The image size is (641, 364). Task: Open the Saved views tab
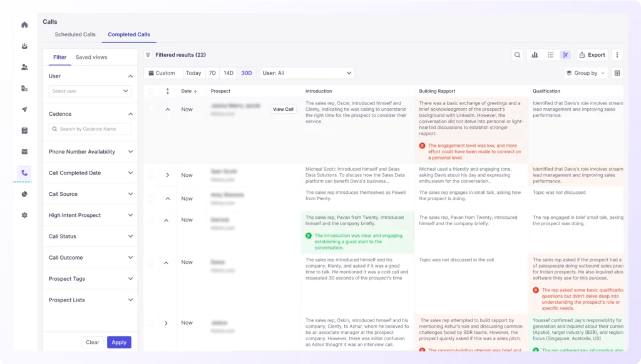[91, 57]
